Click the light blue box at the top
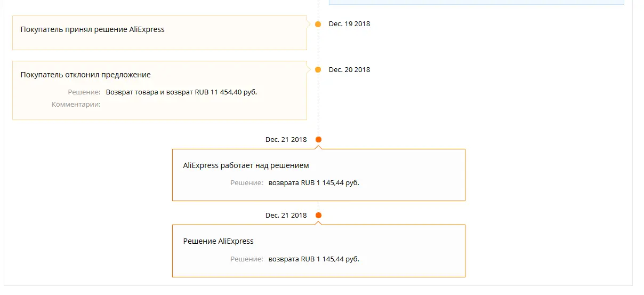Screen dimensions: 644x295 point(477,3)
